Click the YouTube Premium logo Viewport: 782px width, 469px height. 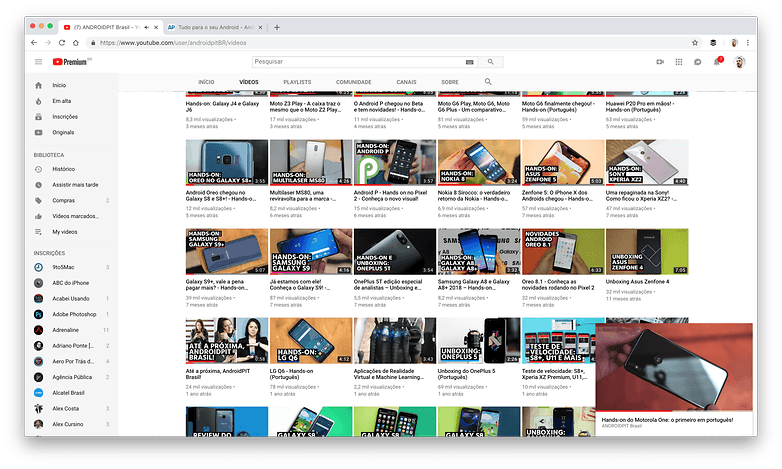(x=72, y=62)
